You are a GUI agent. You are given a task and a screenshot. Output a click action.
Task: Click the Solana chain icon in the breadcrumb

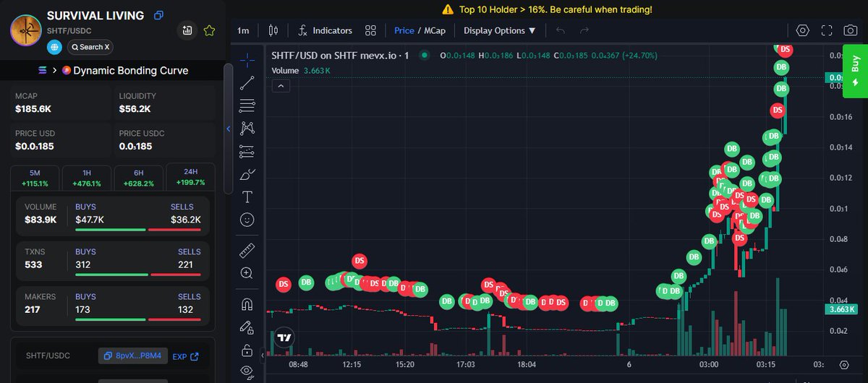pos(41,71)
